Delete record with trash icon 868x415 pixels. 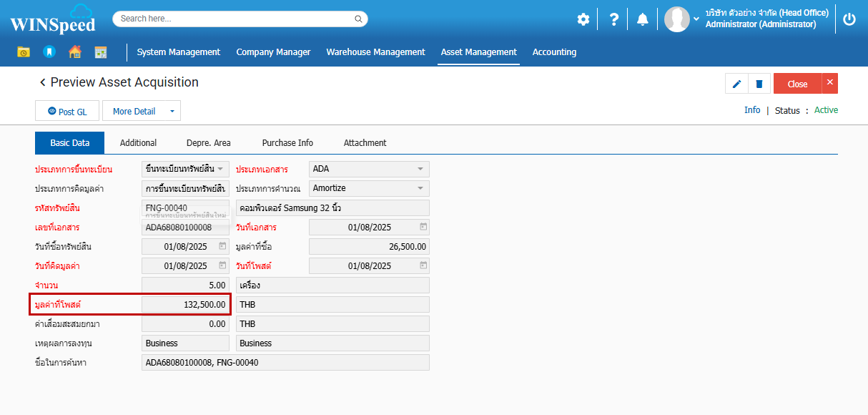click(759, 84)
